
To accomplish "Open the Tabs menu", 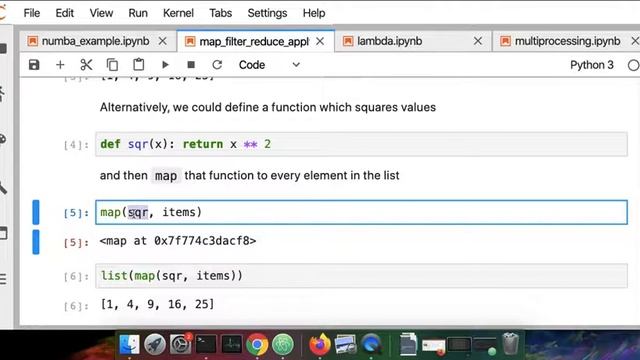I will [x=220, y=13].
